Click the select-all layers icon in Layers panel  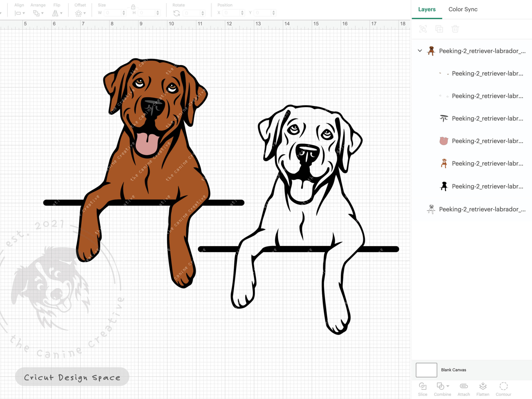(423, 29)
